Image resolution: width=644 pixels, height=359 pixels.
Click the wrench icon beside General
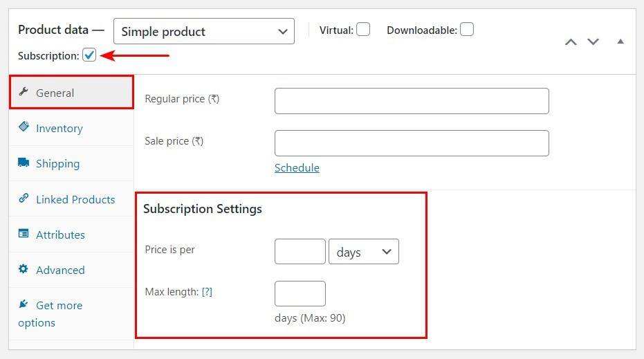click(x=24, y=92)
